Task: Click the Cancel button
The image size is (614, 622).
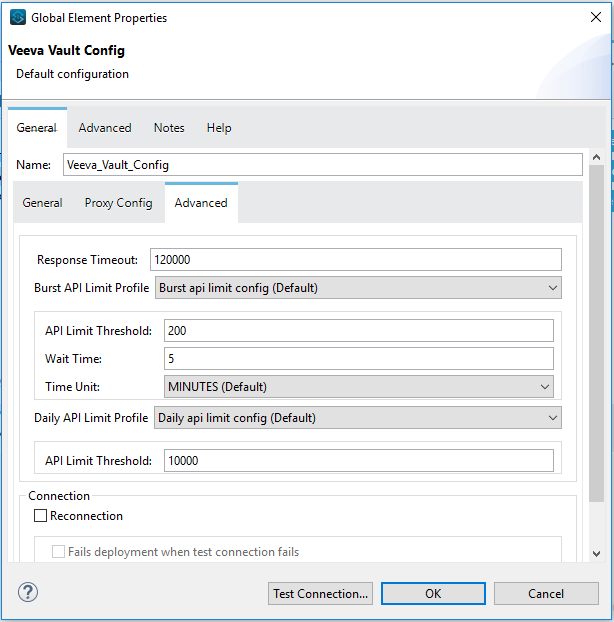Action: 546,593
